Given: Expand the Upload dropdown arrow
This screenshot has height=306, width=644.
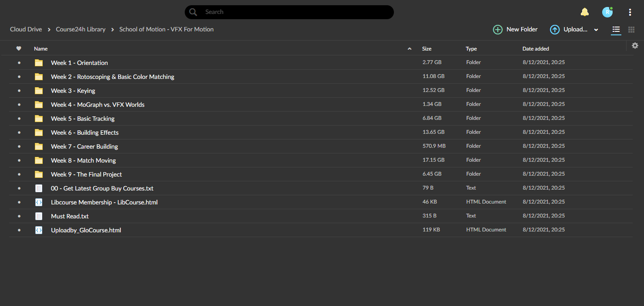Looking at the screenshot, I should [x=596, y=30].
